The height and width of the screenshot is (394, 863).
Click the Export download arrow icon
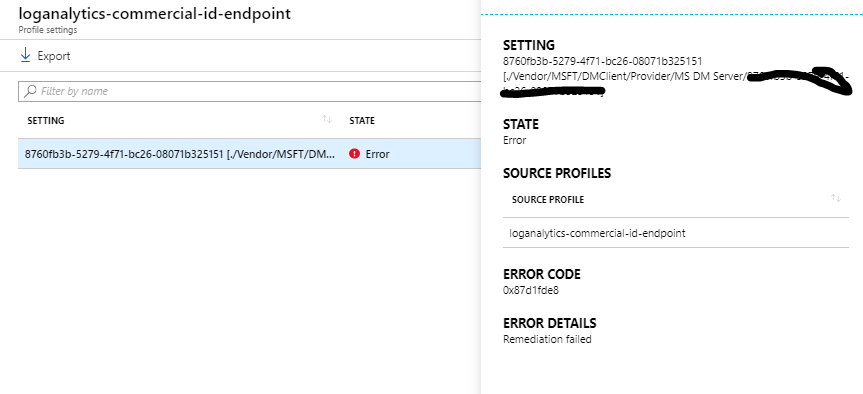(25, 56)
